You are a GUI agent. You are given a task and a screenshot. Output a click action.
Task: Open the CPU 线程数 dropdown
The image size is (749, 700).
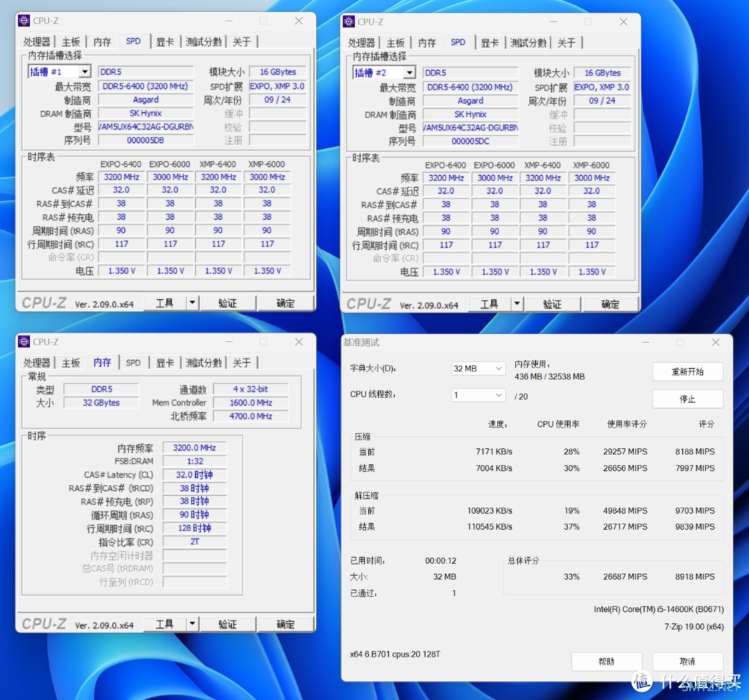coord(478,395)
